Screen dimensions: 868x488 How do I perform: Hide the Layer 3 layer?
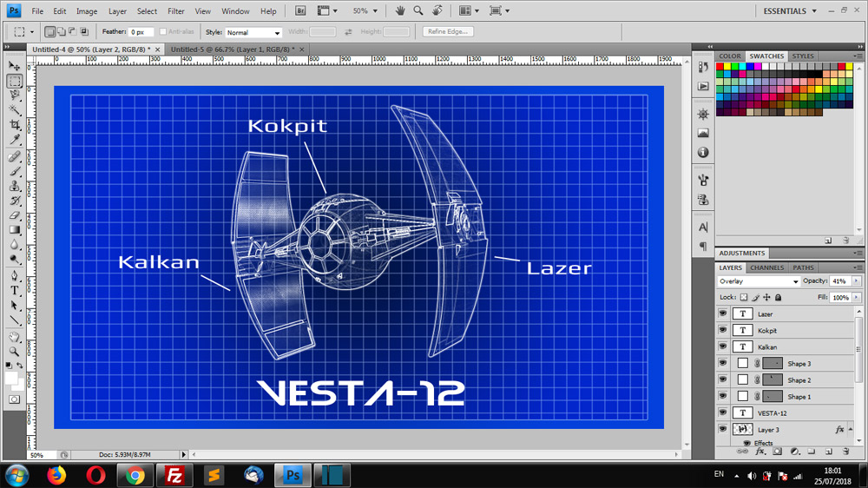point(722,429)
